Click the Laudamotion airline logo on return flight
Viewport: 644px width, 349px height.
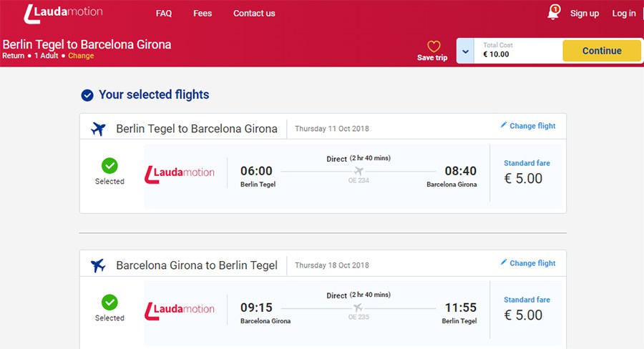(180, 310)
